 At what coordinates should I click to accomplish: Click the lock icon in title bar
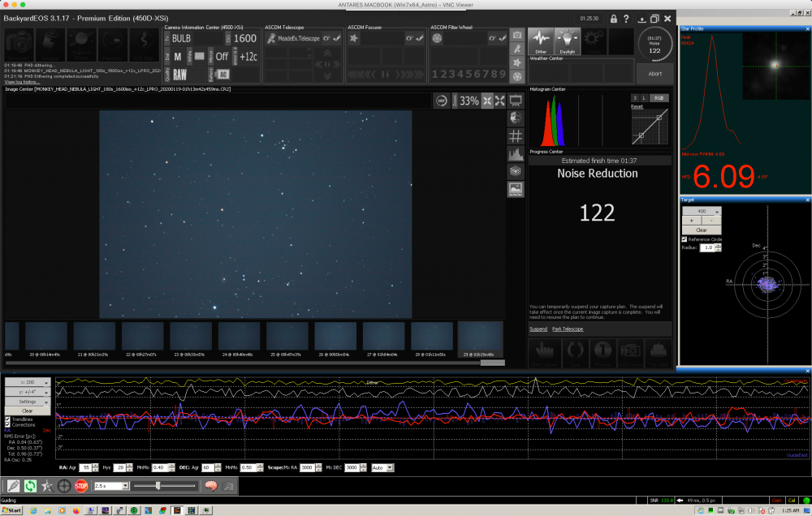pyautogui.click(x=614, y=19)
